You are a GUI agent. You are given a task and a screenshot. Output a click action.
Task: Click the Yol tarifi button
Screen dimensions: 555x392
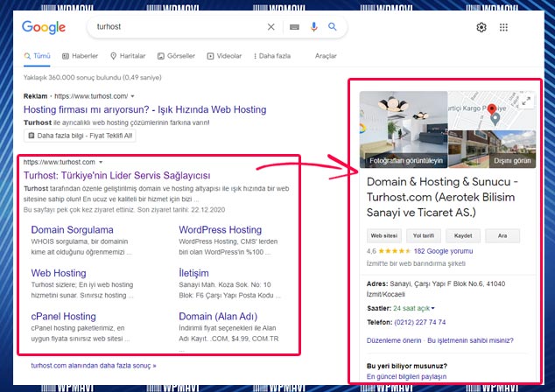[424, 235]
